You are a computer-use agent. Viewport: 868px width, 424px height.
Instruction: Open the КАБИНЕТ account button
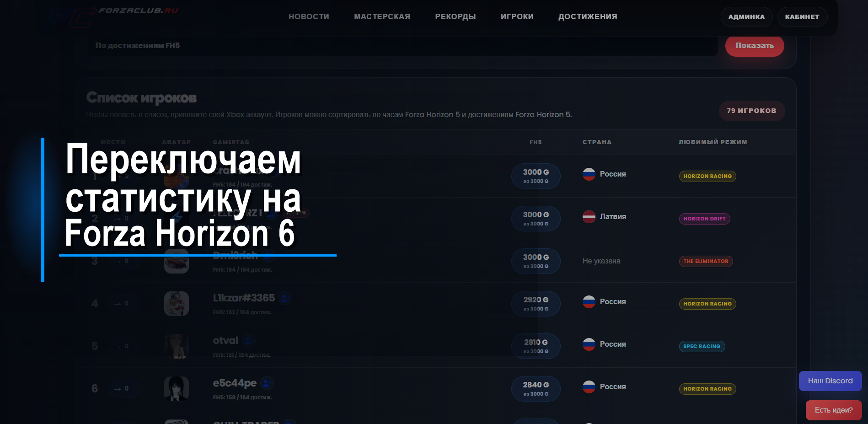[x=802, y=17]
